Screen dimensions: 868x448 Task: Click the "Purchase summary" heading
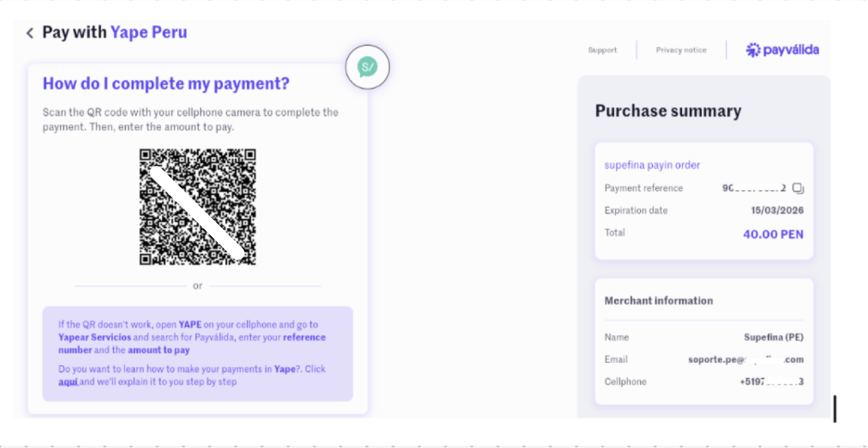click(668, 111)
